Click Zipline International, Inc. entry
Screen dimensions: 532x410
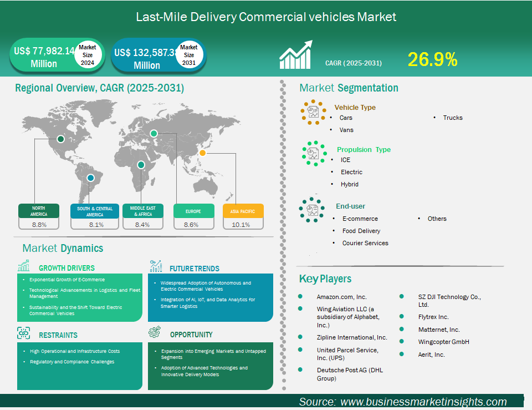coord(352,337)
